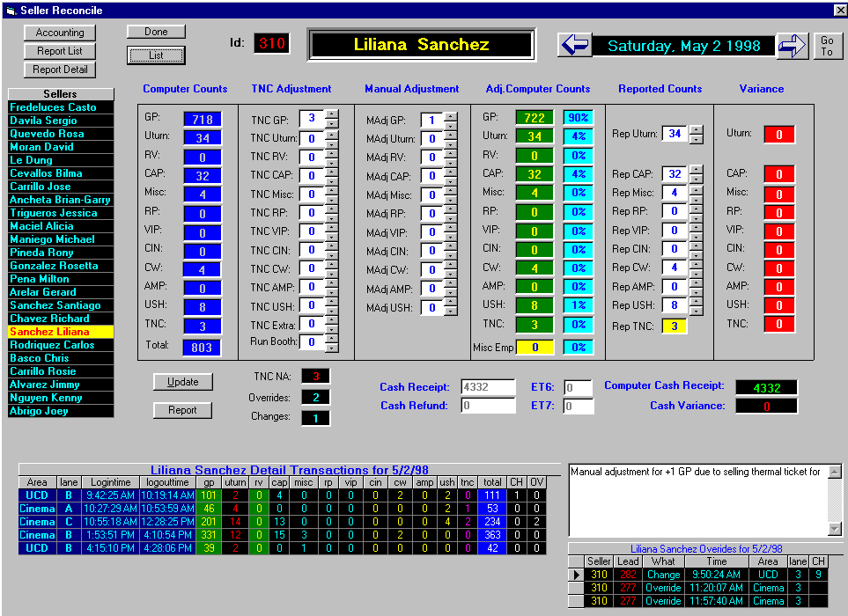Select seller Le Dung
The image size is (848, 616).
[x=61, y=160]
